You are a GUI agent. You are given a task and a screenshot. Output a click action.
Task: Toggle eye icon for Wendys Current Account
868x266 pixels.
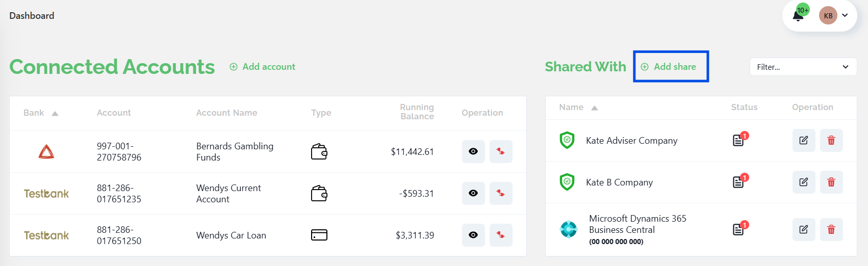tap(473, 194)
